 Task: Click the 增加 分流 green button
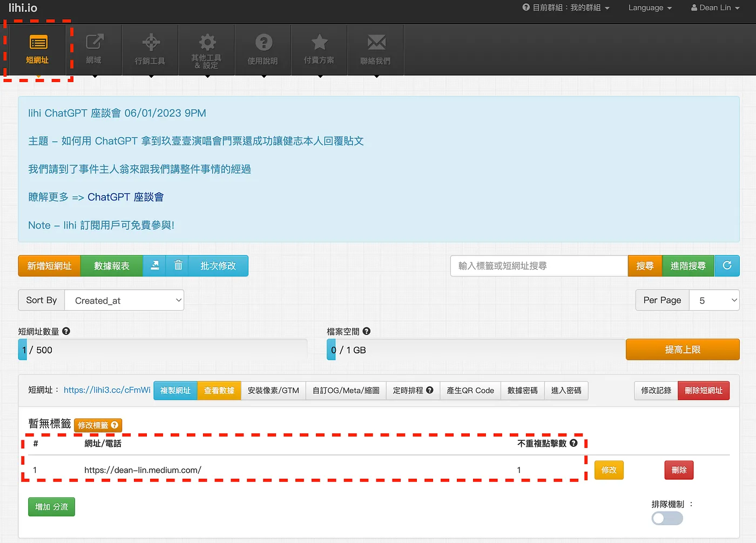click(x=52, y=507)
